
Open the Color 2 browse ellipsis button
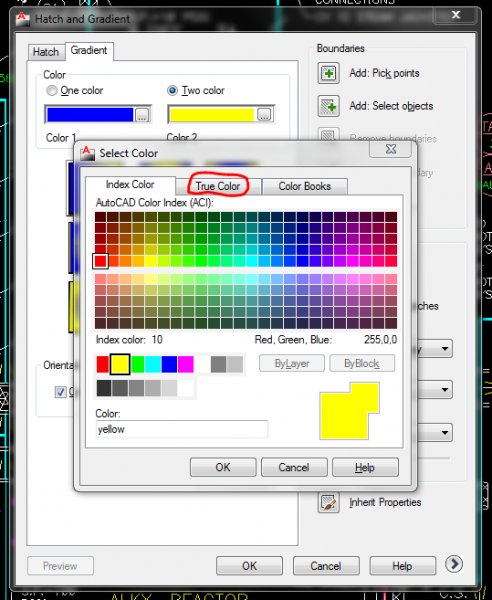pos(264,114)
